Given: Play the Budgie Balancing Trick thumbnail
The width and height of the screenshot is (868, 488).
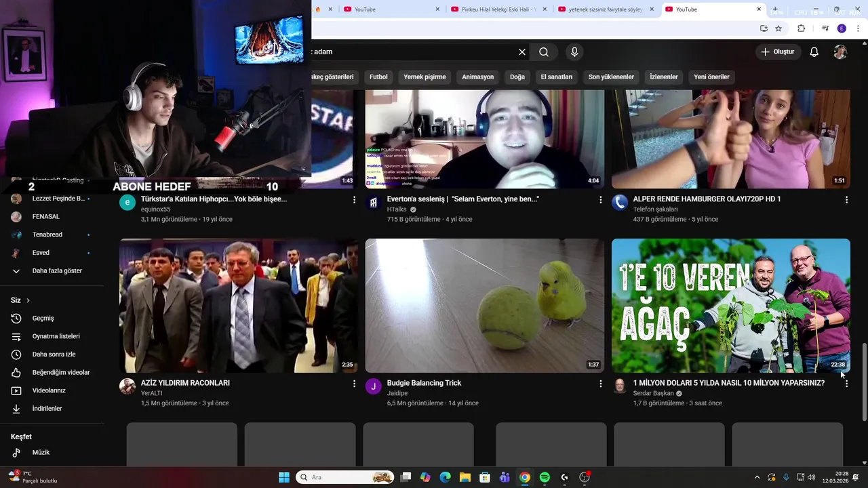Looking at the screenshot, I should (x=485, y=306).
